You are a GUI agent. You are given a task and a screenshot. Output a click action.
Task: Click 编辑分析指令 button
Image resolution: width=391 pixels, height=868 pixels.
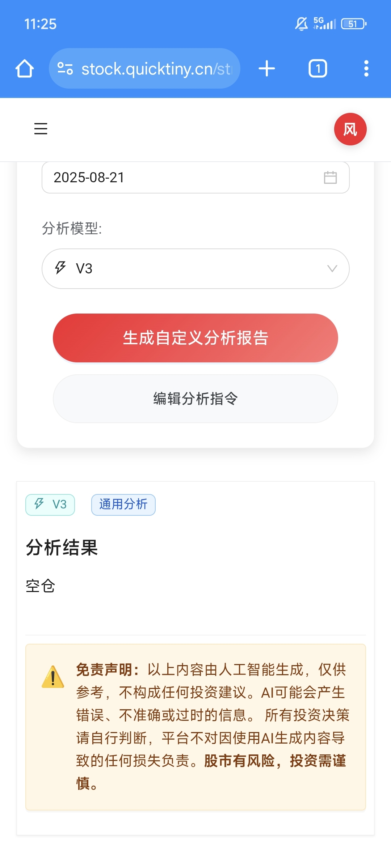[x=195, y=399]
